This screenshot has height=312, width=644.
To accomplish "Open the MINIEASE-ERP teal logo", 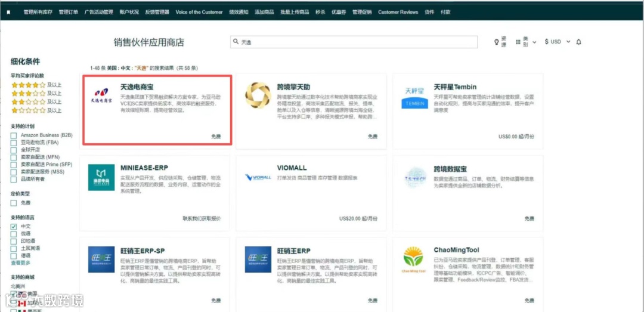I will coord(101,177).
